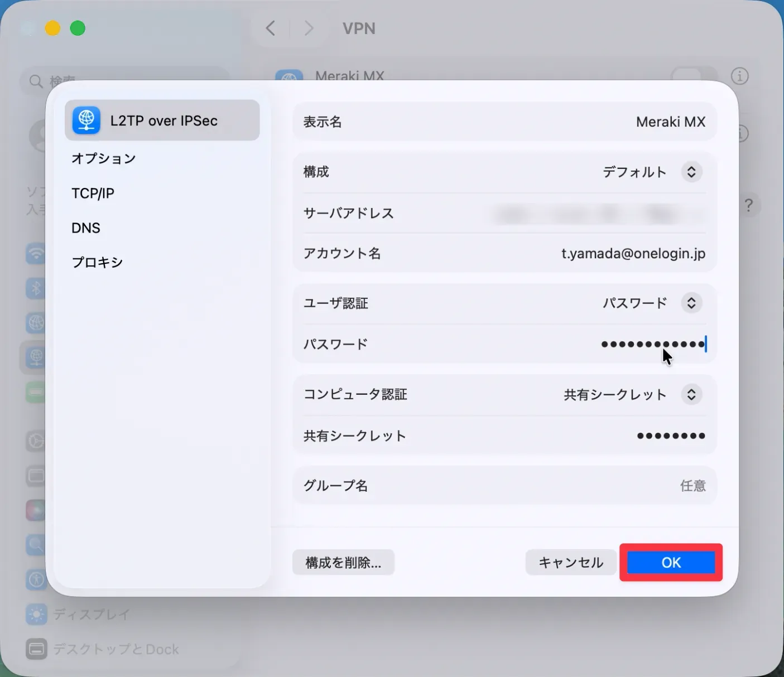This screenshot has height=677, width=784.
Task: Click the back arrow in VPN header
Action: pos(271,28)
